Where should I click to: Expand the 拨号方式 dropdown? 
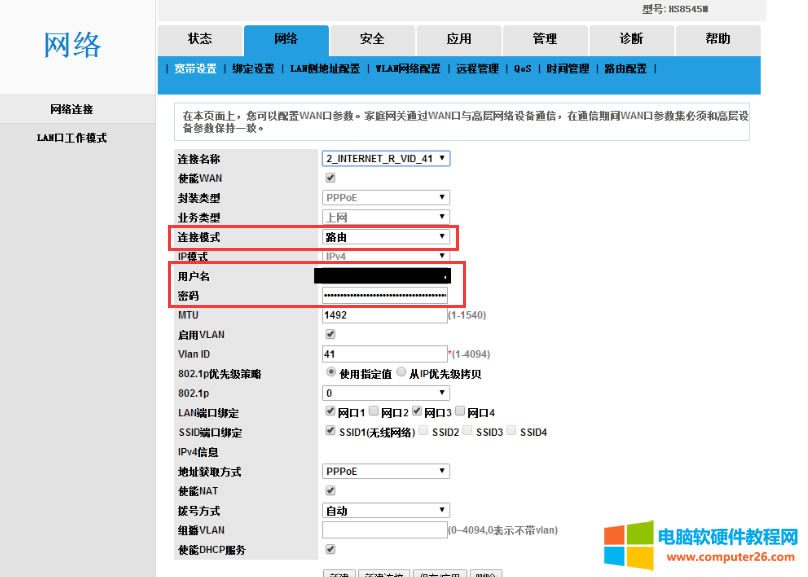point(385,510)
